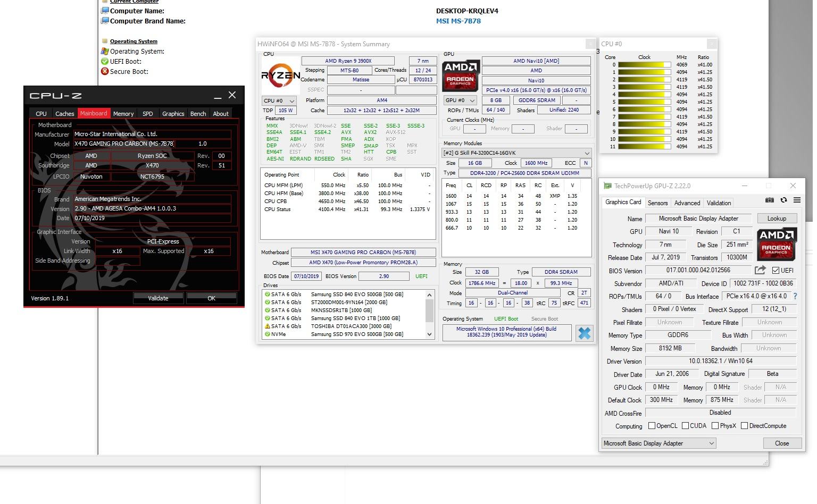Viewport: 817px width, 504px height.
Task: Open the CPU #0 selector dropdown
Action: coord(279,100)
